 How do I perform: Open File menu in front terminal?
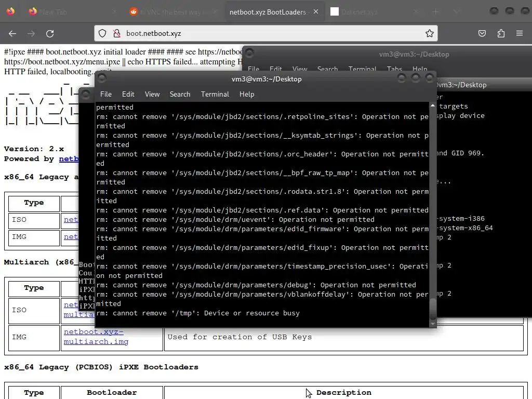pyautogui.click(x=106, y=95)
